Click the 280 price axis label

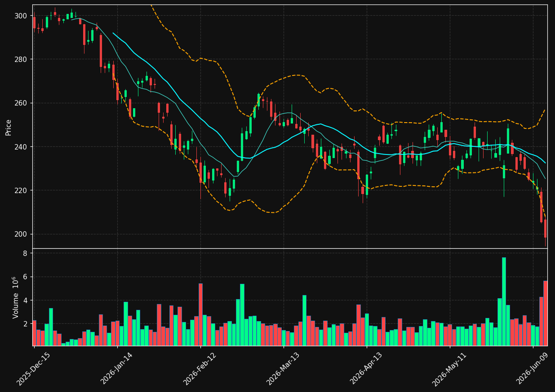click(x=22, y=59)
